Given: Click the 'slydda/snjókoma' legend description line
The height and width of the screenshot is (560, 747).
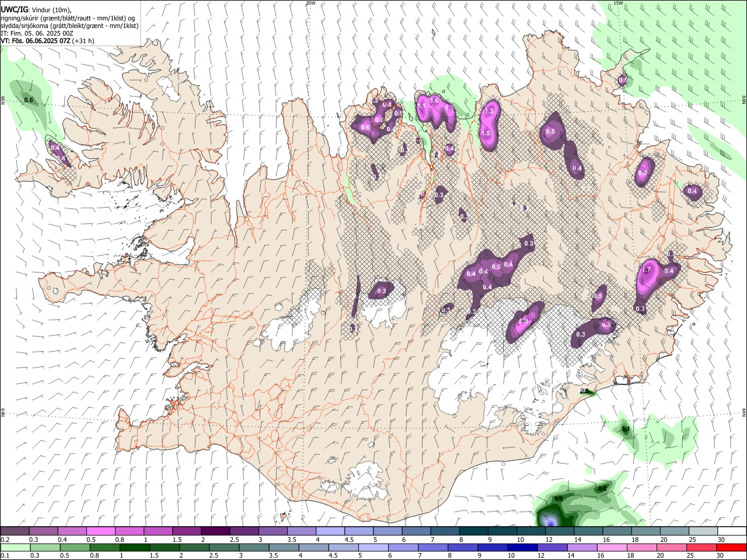Looking at the screenshot, I should coord(69,26).
